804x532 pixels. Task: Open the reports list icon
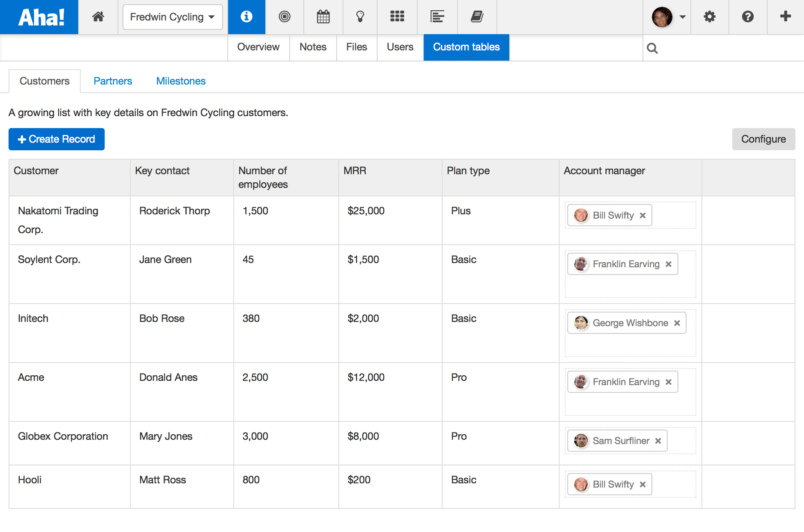click(x=437, y=17)
